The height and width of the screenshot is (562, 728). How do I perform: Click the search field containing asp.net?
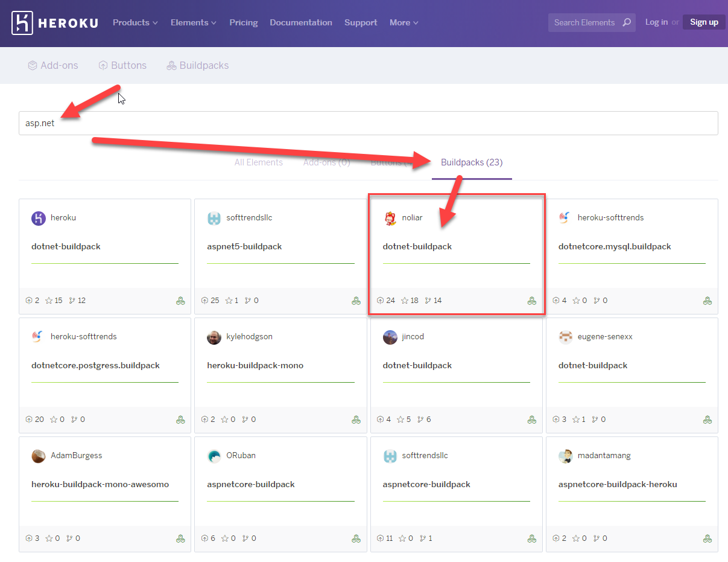click(369, 123)
